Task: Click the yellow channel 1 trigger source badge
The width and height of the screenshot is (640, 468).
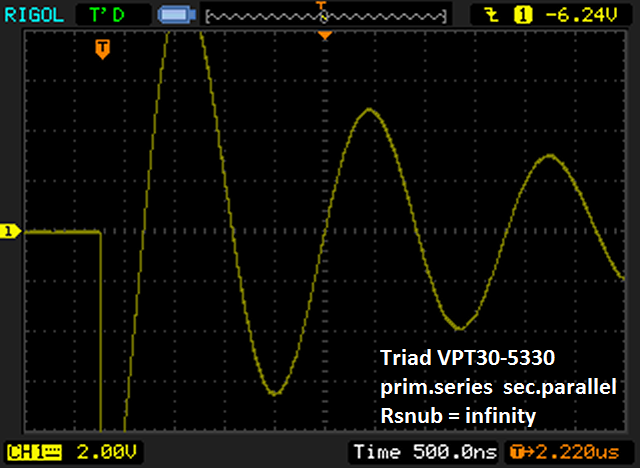Action: point(523,15)
